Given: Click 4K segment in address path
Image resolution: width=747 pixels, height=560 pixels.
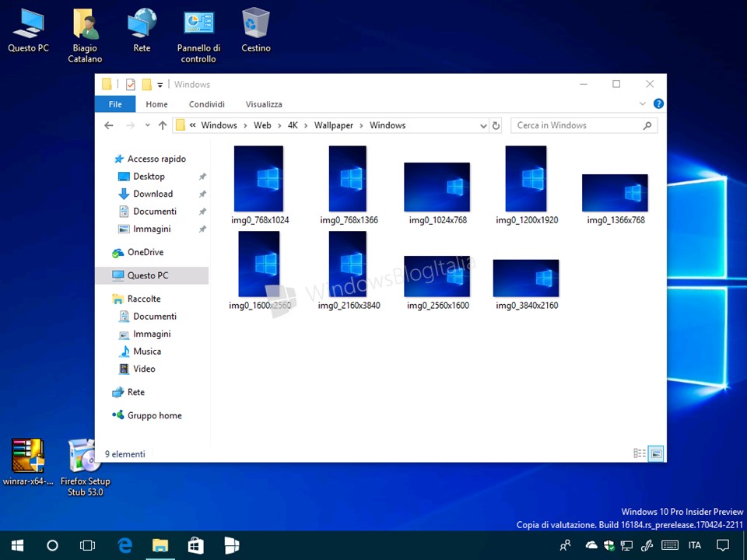Looking at the screenshot, I should (293, 125).
